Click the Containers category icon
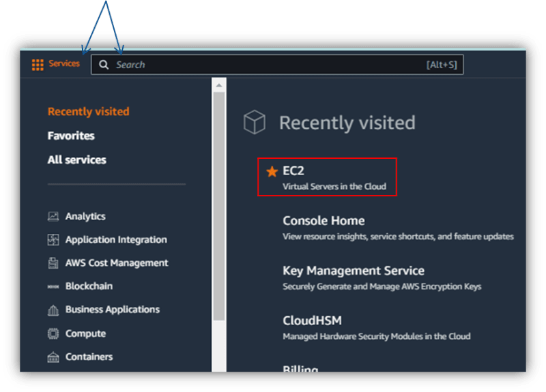Image resolution: width=546 pixels, height=392 pixels. (53, 357)
